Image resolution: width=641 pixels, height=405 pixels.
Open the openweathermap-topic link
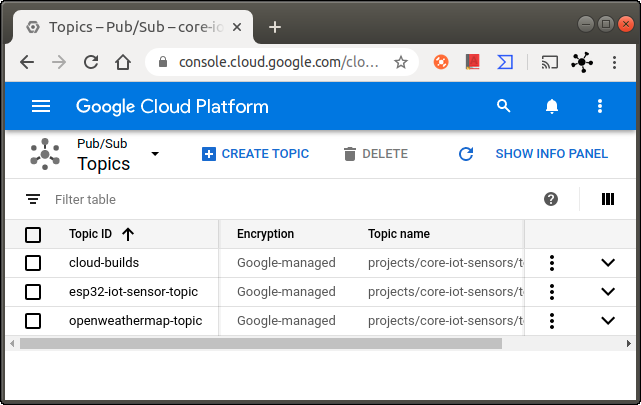135,321
